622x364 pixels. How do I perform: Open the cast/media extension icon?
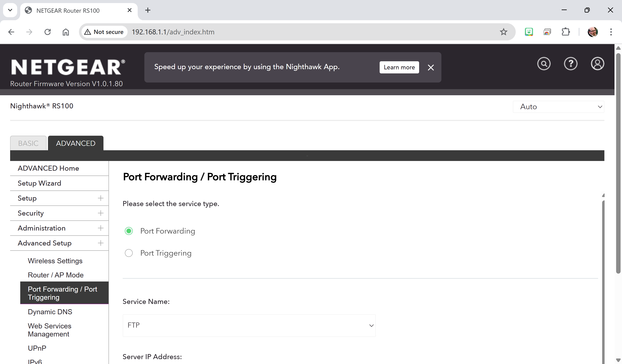(x=547, y=32)
